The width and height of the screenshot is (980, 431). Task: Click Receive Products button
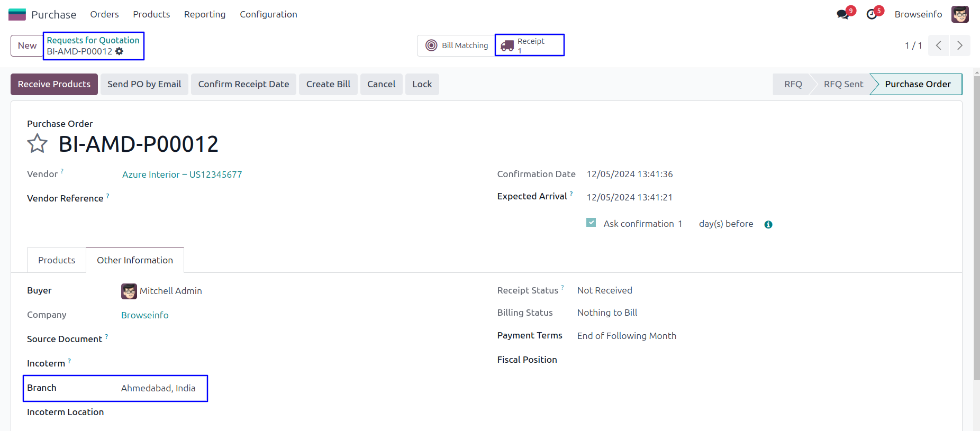54,84
